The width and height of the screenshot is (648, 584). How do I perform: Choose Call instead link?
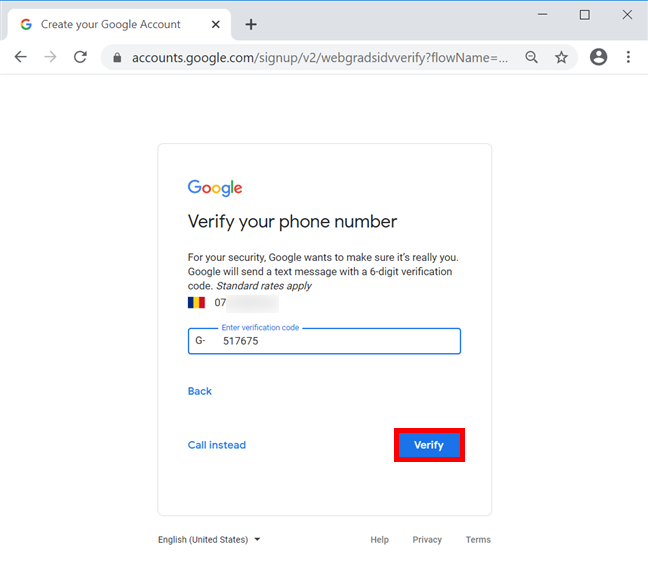pos(217,445)
